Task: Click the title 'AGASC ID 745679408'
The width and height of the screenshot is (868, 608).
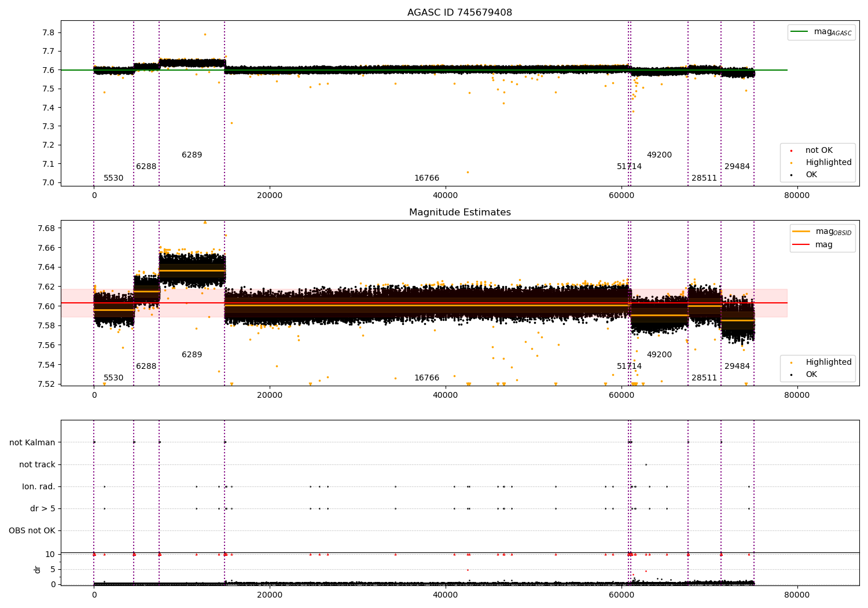Action: (x=459, y=13)
